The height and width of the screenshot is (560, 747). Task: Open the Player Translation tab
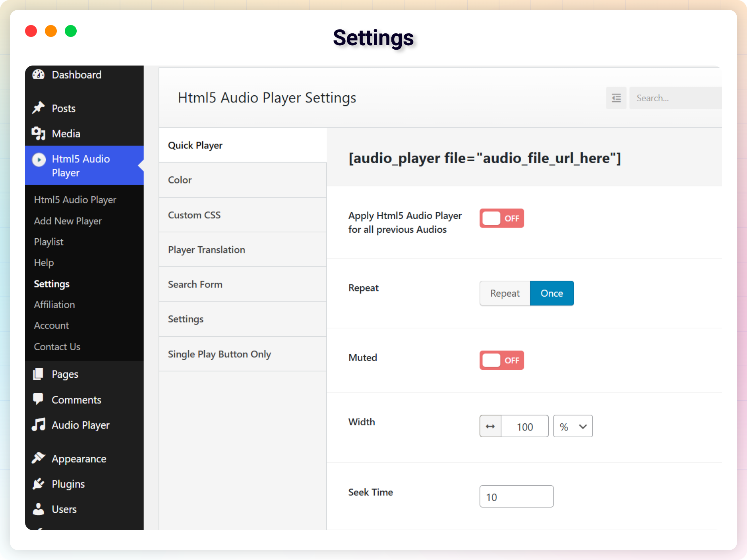click(243, 249)
